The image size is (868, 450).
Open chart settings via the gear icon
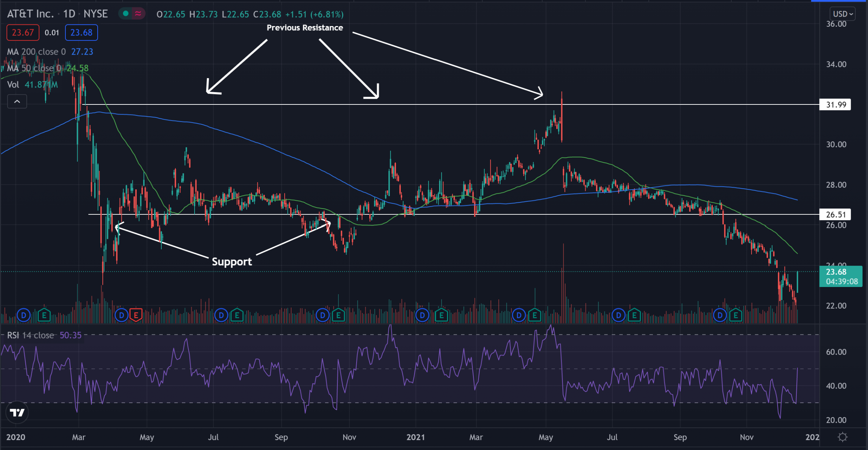tap(843, 437)
